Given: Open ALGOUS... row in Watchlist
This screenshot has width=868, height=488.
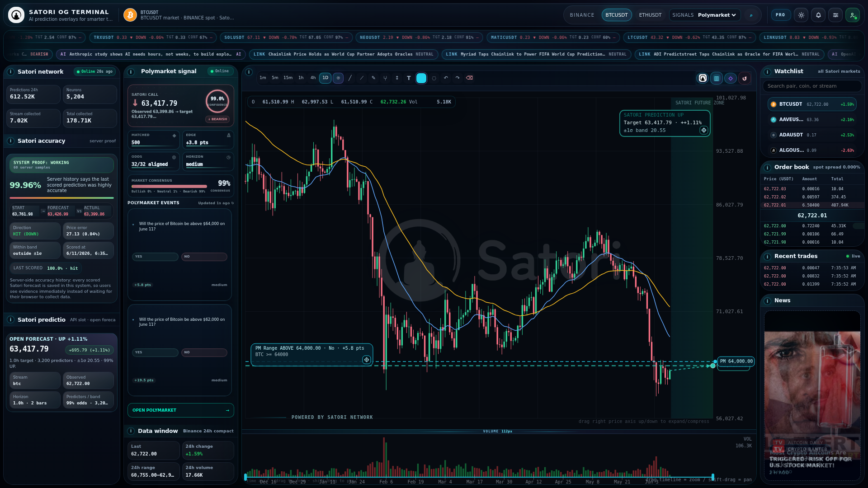Looking at the screenshot, I should (812, 150).
